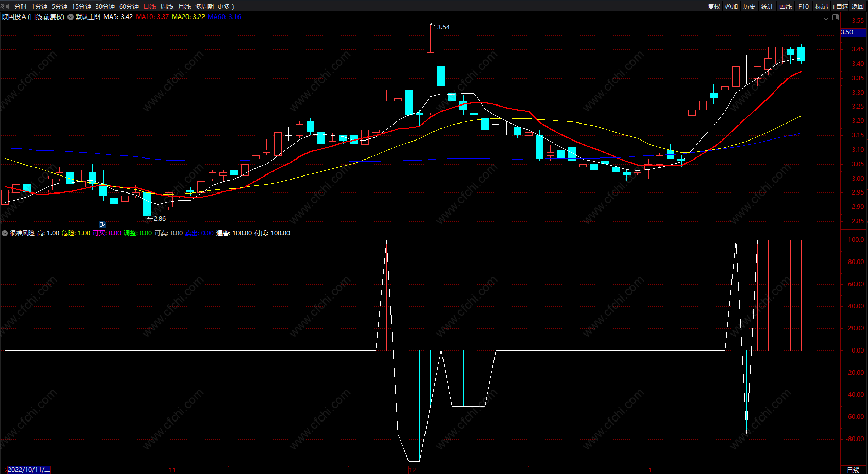Open the 统计 statistics tool

tap(768, 7)
